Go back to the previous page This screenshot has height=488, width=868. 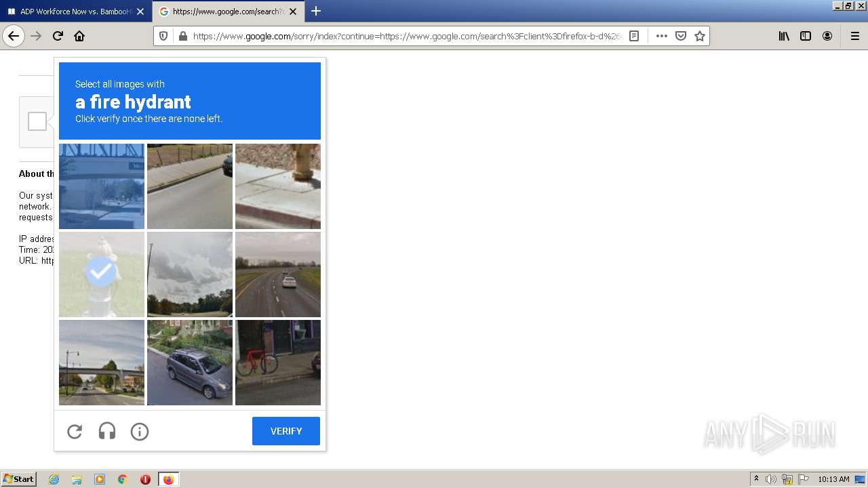(x=14, y=36)
